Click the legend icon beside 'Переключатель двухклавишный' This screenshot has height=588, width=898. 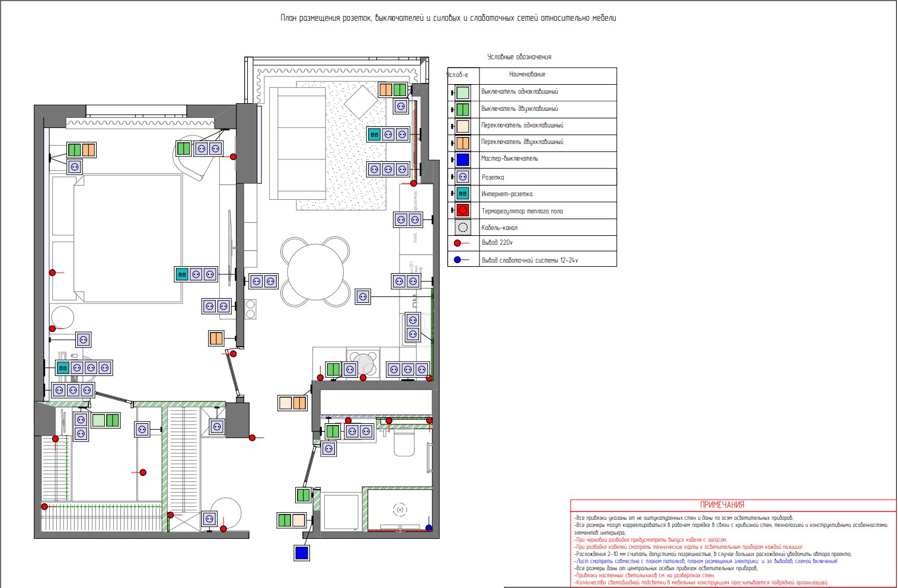462,143
